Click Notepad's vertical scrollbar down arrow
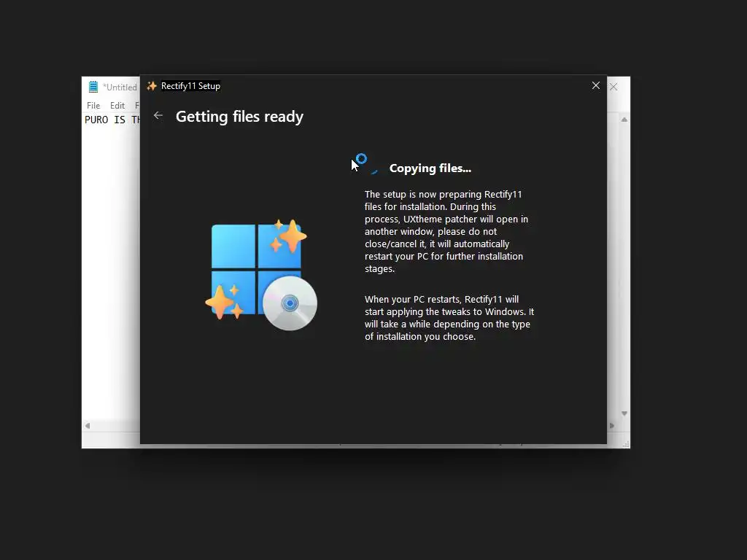 [624, 414]
